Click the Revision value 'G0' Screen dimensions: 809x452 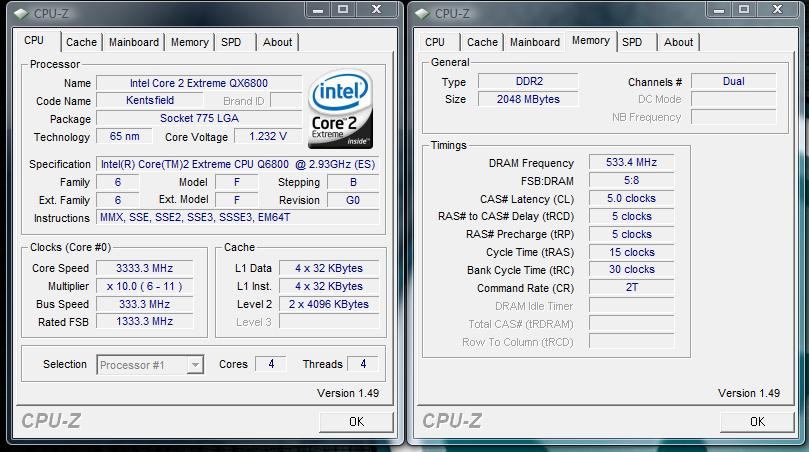point(353,200)
